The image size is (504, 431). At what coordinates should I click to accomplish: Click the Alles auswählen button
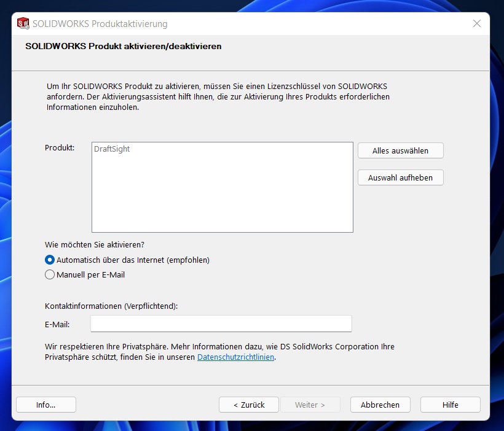pyautogui.click(x=401, y=150)
